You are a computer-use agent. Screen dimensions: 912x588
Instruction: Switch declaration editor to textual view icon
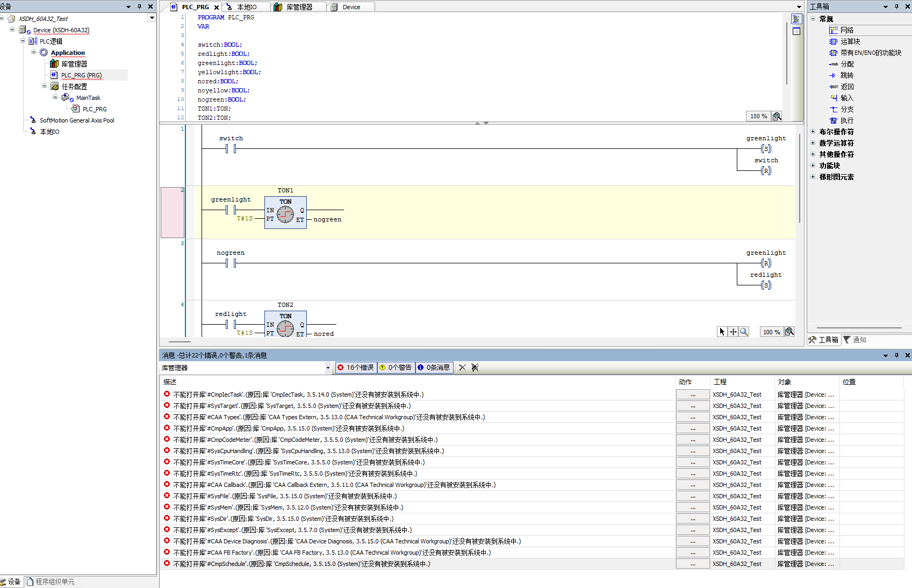click(796, 19)
